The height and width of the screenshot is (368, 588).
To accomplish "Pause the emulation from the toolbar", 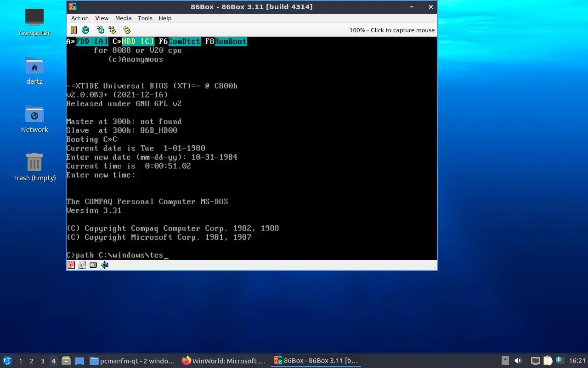I will pyautogui.click(x=73, y=30).
